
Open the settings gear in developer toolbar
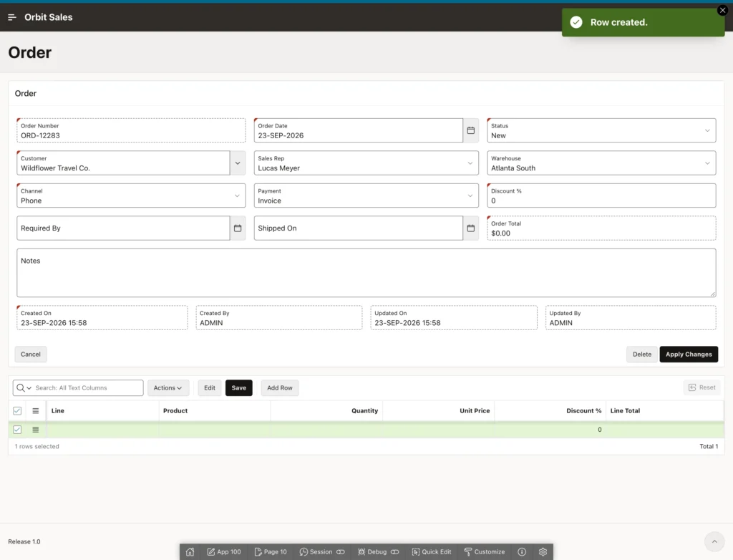pos(543,552)
